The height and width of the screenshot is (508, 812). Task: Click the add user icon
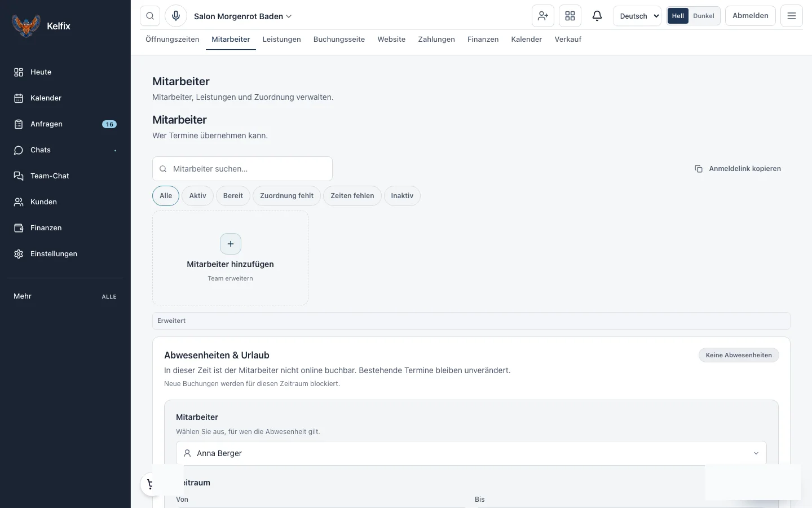(543, 16)
